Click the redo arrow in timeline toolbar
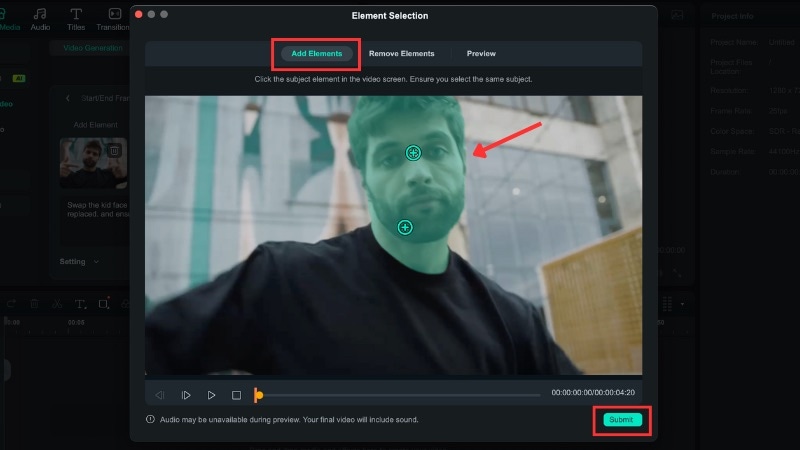 [x=12, y=304]
